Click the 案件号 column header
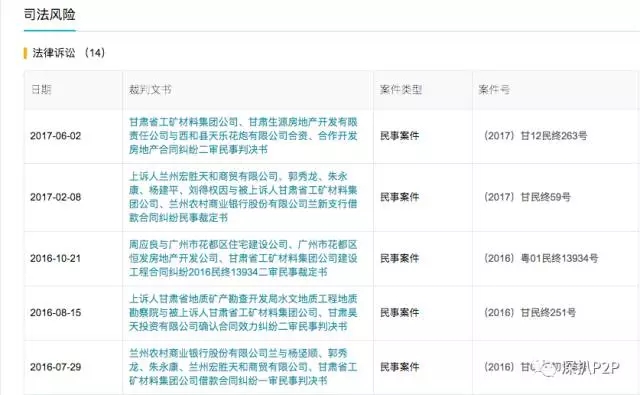The image size is (640, 395). click(x=494, y=89)
